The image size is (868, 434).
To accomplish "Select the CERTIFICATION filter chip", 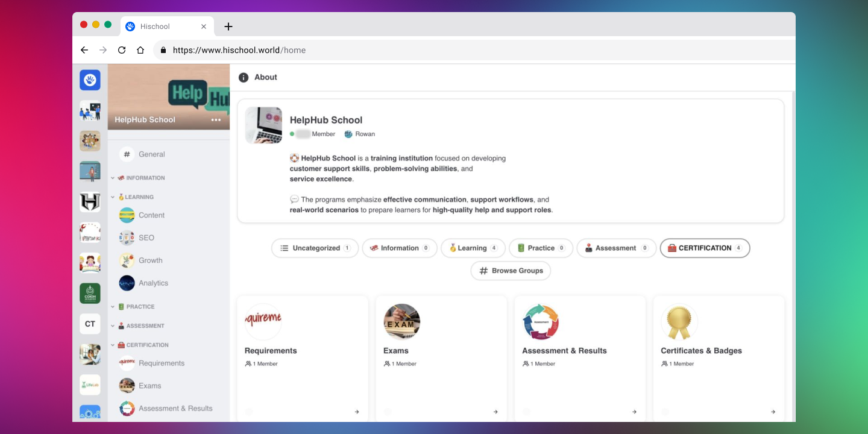I will point(705,248).
